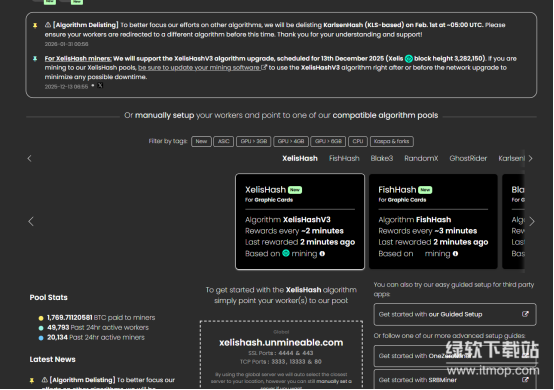Click the X social icon under Xelis announcement

coord(100,85)
